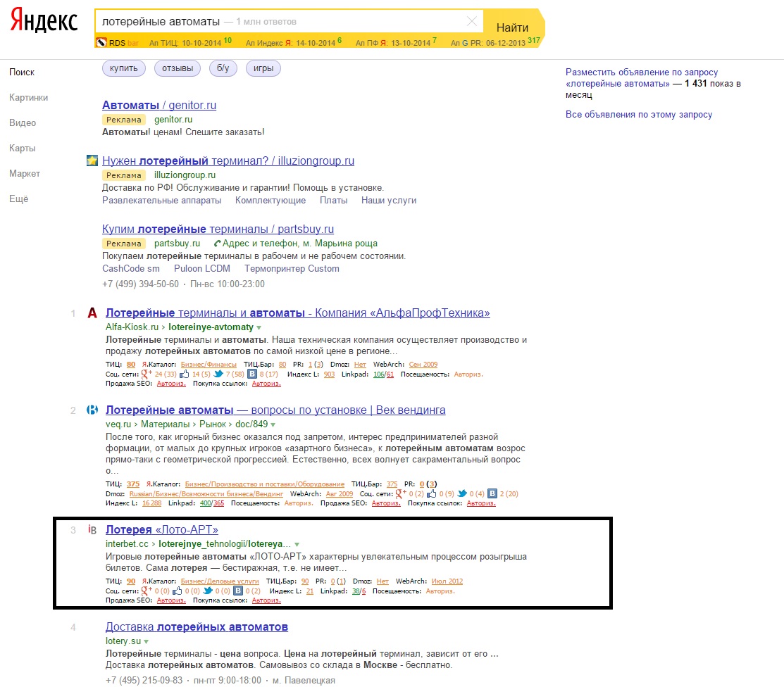Click Twitter bird icon in veq.ru stats
784x687 pixels.
click(463, 493)
